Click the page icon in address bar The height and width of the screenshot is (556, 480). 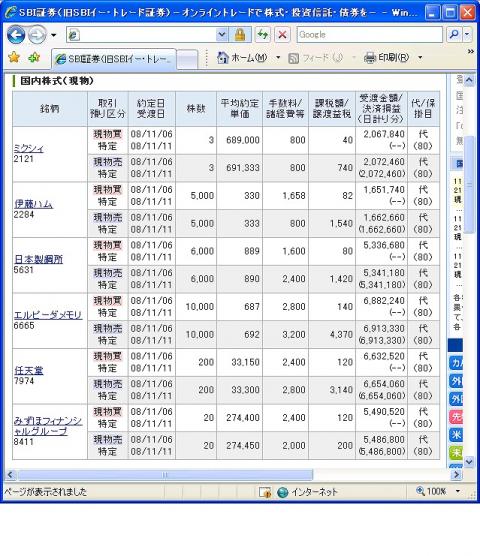[74, 35]
